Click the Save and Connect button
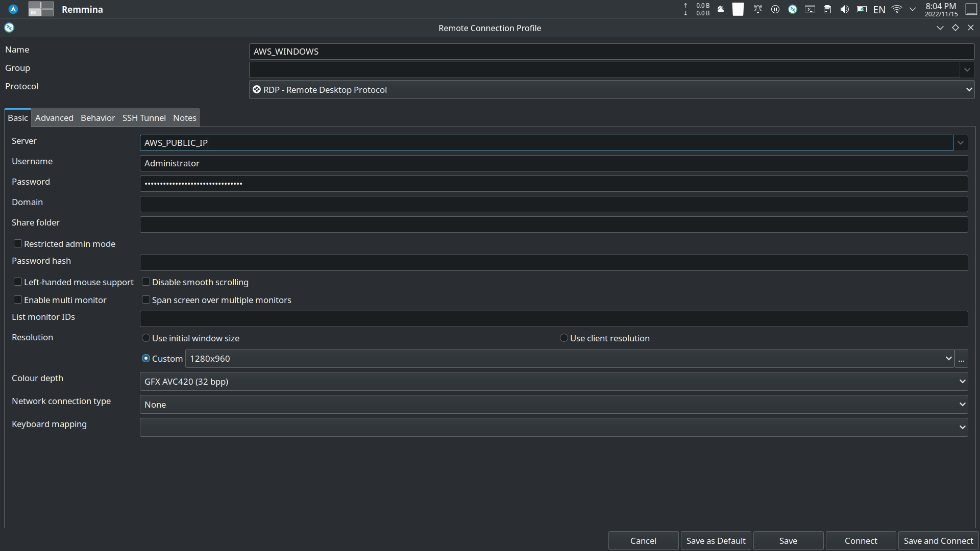980x551 pixels. (938, 541)
